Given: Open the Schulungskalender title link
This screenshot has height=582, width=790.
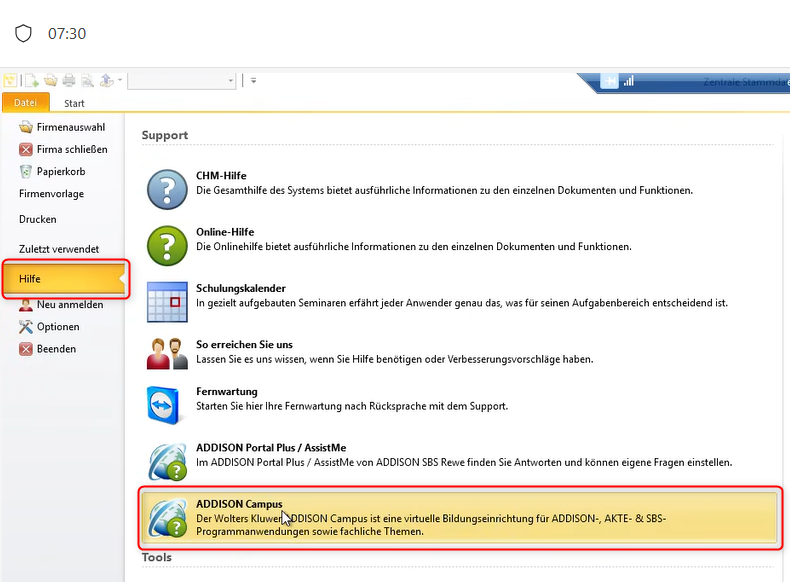Looking at the screenshot, I should tap(241, 288).
